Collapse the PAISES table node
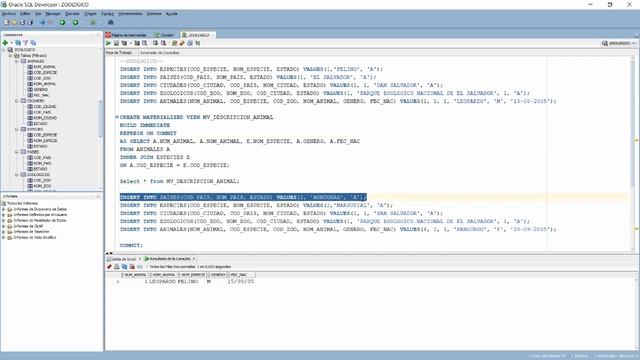Viewport: 640px width, 360px height. [x=17, y=152]
